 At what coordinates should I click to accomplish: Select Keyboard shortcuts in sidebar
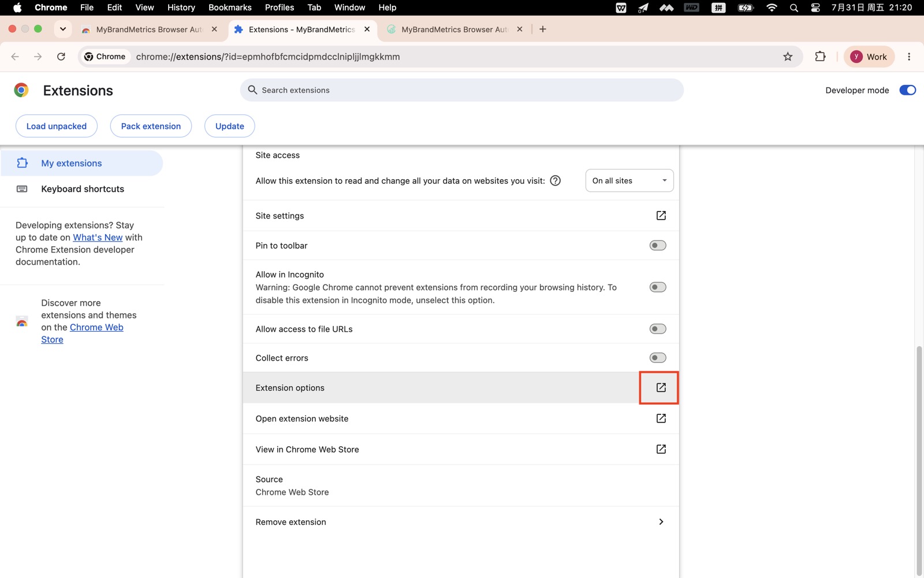tap(82, 189)
